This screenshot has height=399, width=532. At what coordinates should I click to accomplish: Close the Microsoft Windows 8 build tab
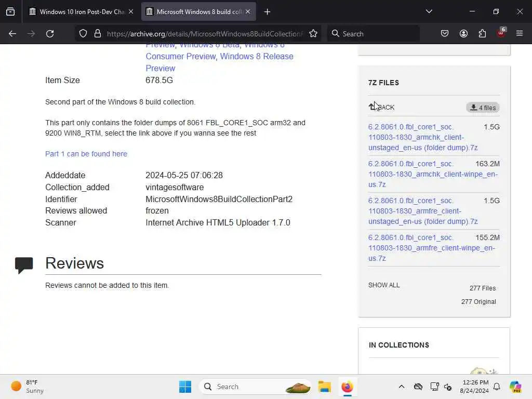248,11
